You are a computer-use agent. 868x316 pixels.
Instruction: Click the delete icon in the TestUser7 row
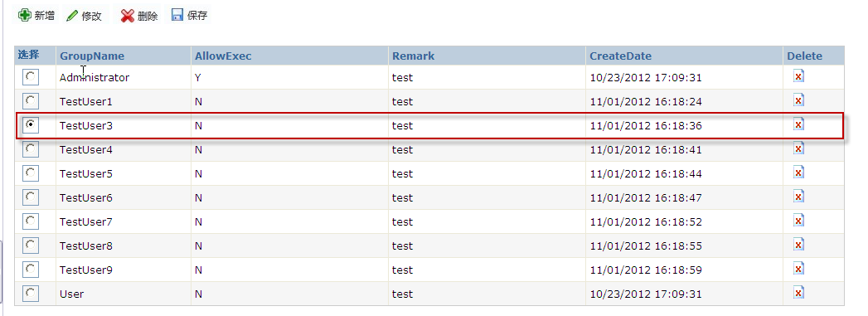[798, 221]
